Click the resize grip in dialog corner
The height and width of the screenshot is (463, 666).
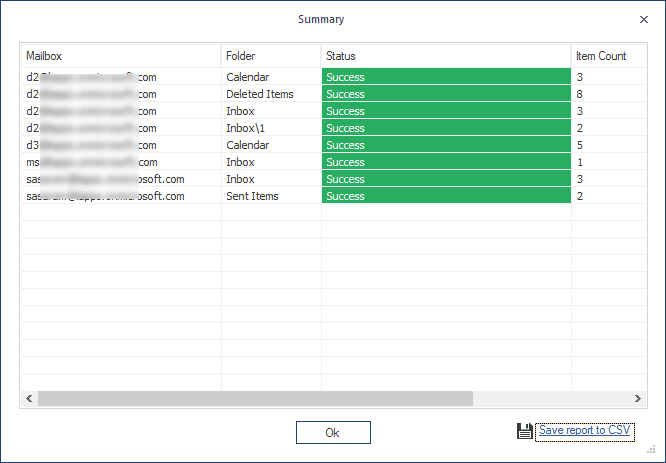(651, 449)
